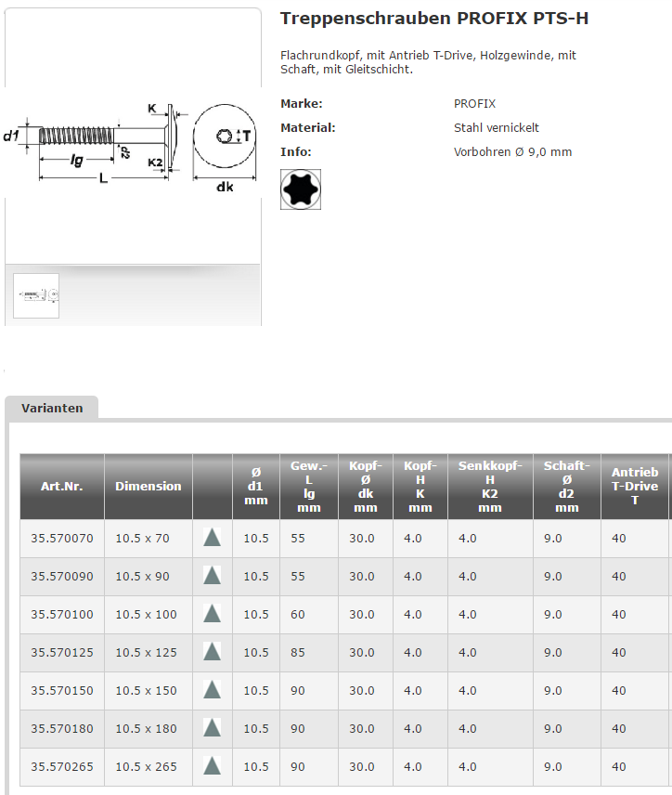Image resolution: width=672 pixels, height=795 pixels.
Task: Click triangle icon in row 10.5 x 70
Action: pos(212,538)
